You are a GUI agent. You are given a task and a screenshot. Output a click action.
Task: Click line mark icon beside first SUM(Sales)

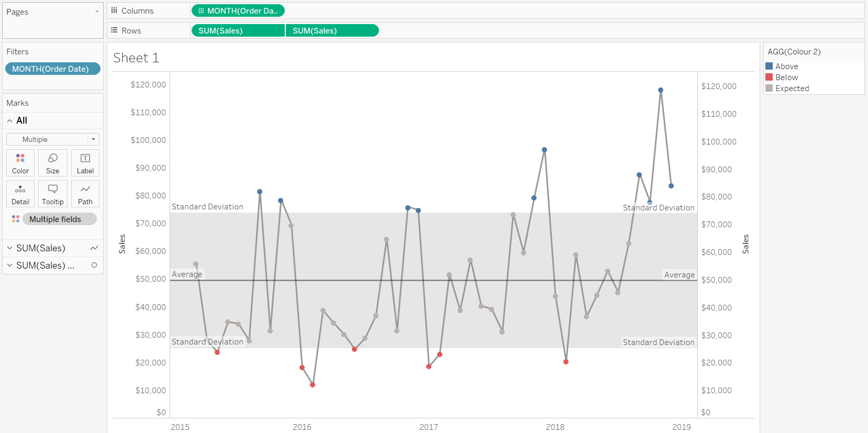pos(94,248)
